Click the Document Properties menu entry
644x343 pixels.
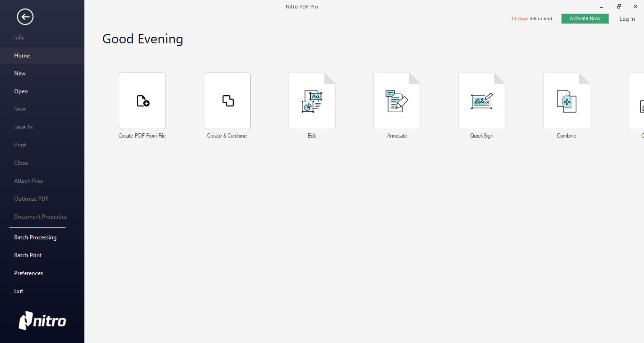pos(42,217)
